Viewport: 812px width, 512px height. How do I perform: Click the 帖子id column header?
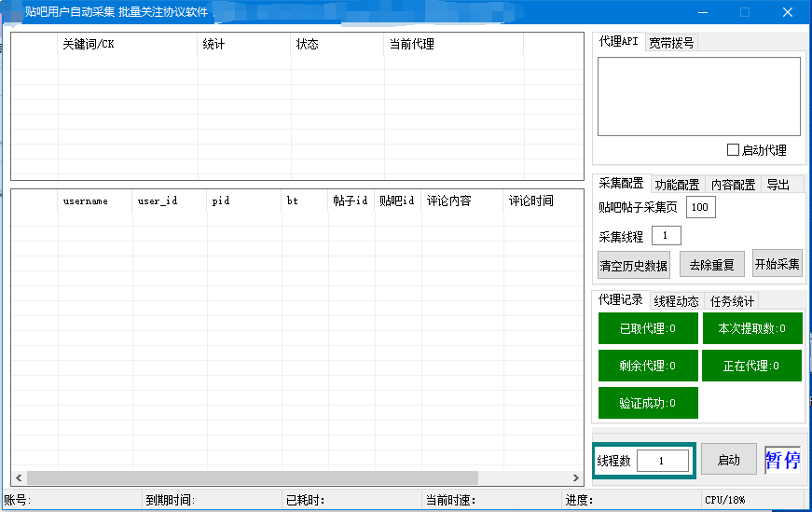351,201
